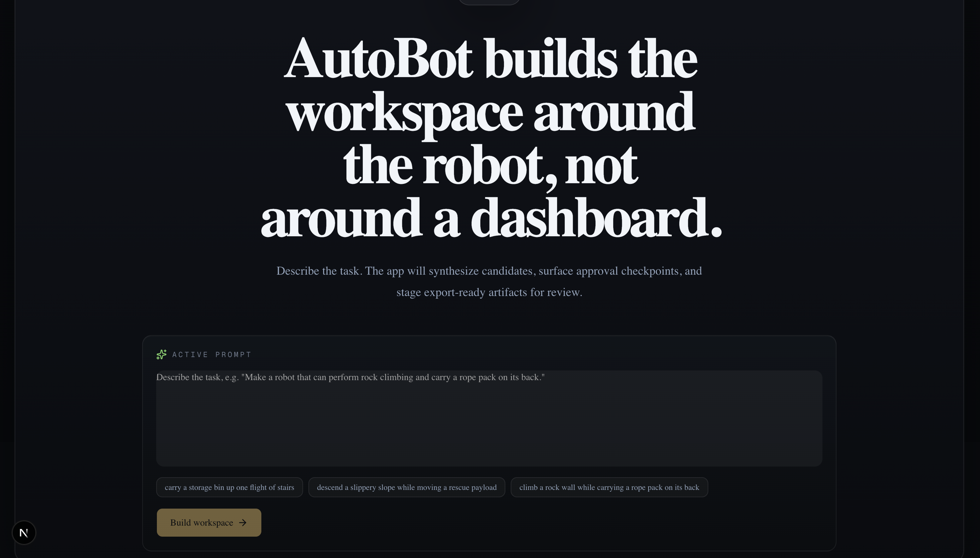Click the 'stage export-ready artifacts' subtitle line
The height and width of the screenshot is (558, 980).
(489, 292)
